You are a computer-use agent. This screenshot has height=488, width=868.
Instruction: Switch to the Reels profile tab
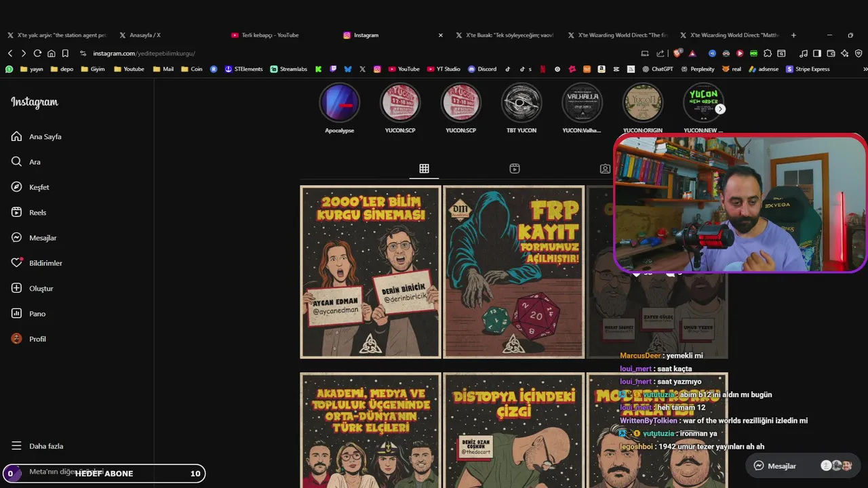(x=515, y=169)
